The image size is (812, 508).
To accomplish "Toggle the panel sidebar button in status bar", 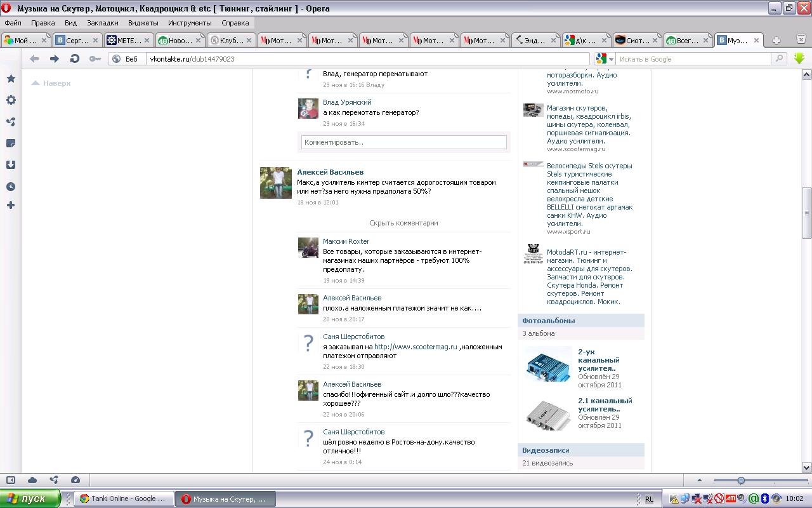I will click(x=11, y=480).
